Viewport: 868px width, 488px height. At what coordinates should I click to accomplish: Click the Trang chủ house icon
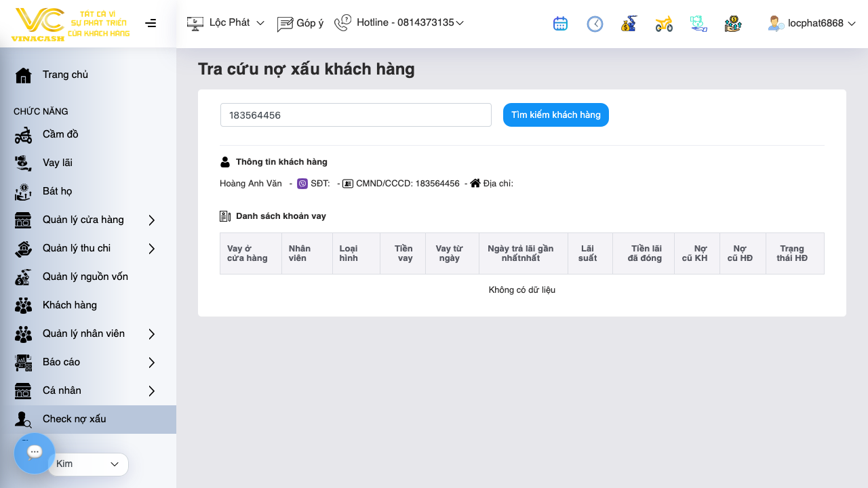23,75
